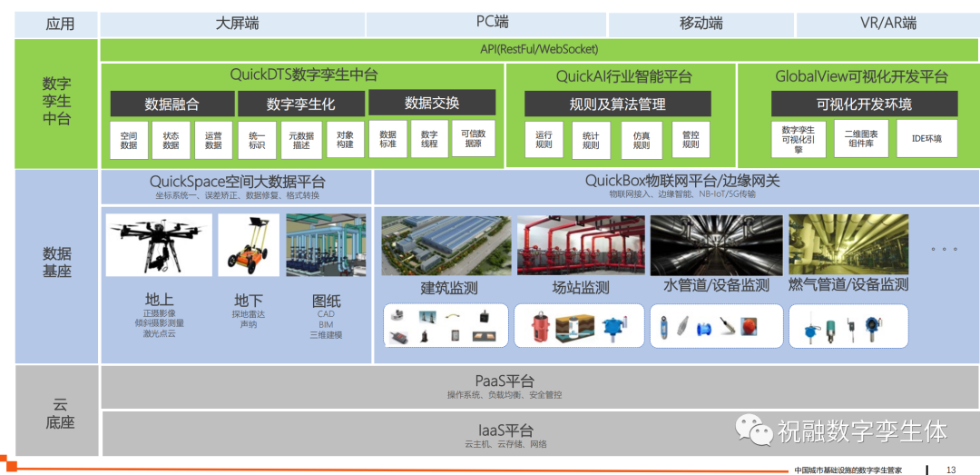
Task: Open the 场站监测 red pipes thumbnail
Action: coord(581,244)
